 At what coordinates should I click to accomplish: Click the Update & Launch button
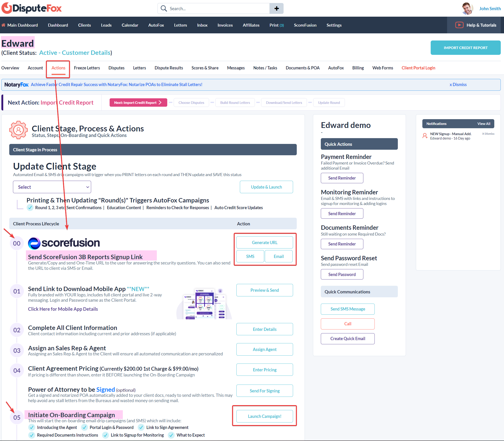click(266, 187)
